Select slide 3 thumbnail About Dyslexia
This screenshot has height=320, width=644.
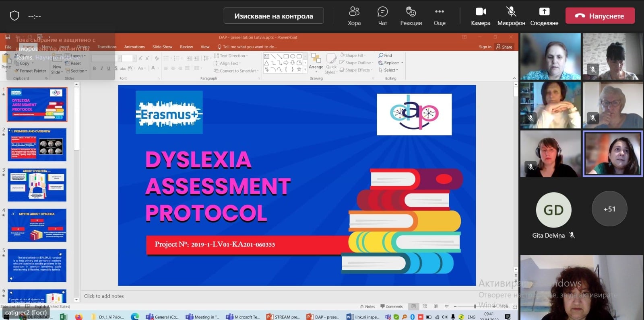(37, 185)
